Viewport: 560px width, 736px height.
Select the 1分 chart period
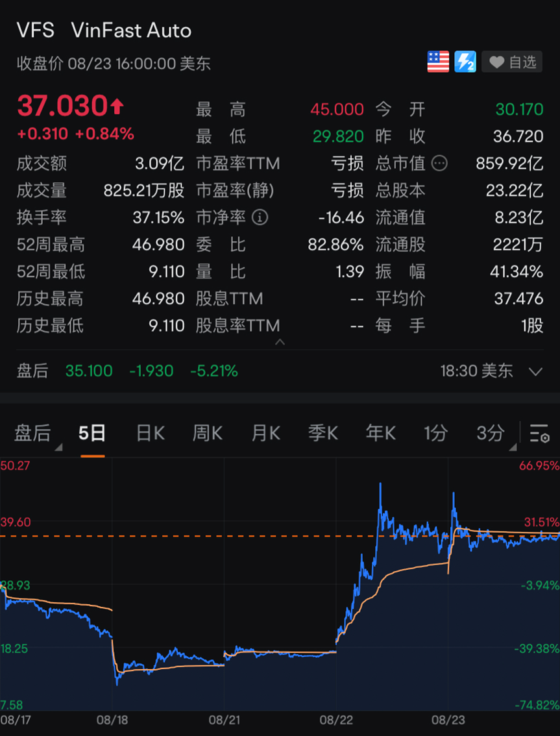click(435, 433)
